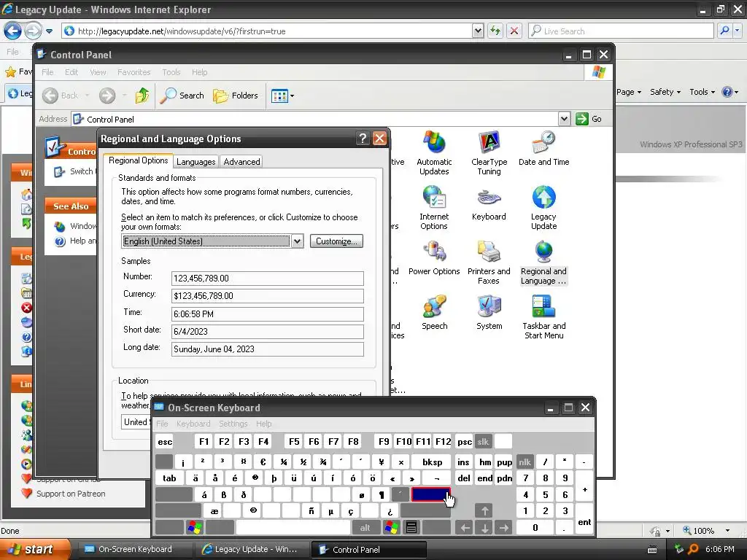Viewport: 747px width, 560px height.
Task: Open the Printers and Faxes icon
Action: [489, 262]
